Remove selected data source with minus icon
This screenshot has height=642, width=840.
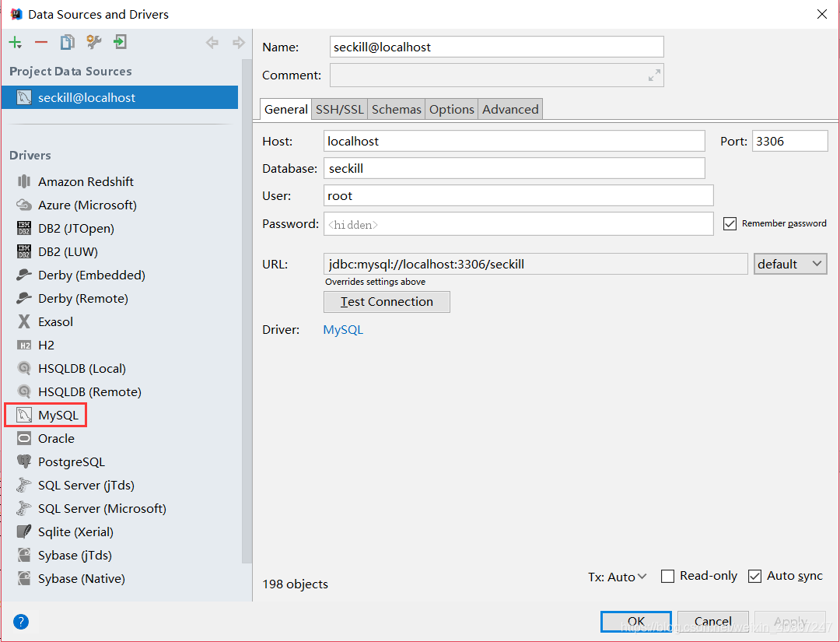[41, 42]
